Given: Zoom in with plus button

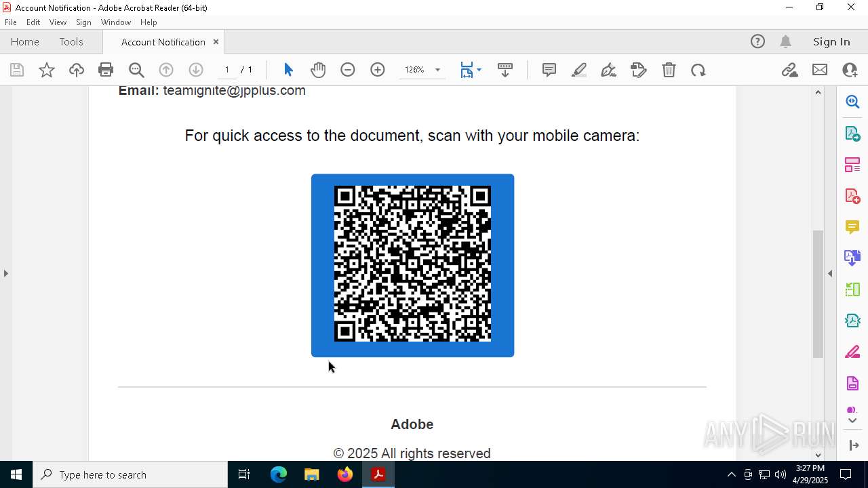Looking at the screenshot, I should (x=378, y=70).
